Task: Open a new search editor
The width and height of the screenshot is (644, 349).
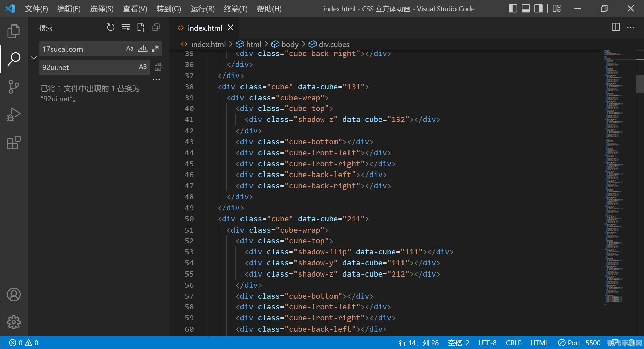Action: point(141,28)
